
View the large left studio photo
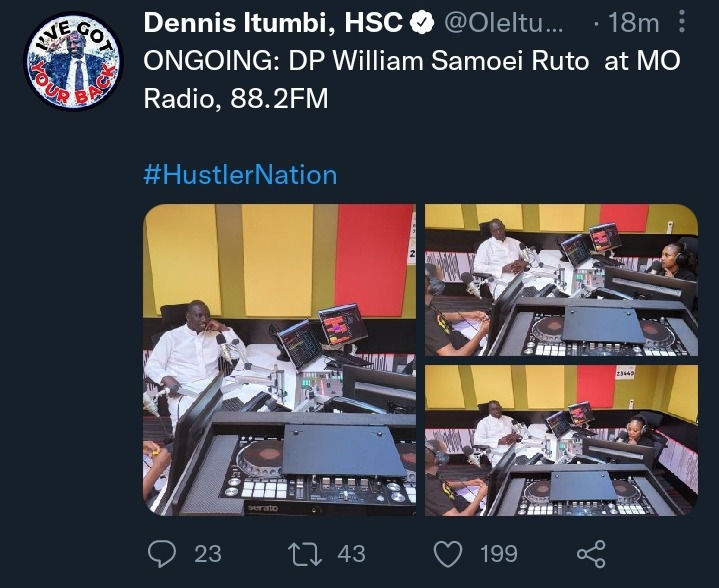[279, 360]
